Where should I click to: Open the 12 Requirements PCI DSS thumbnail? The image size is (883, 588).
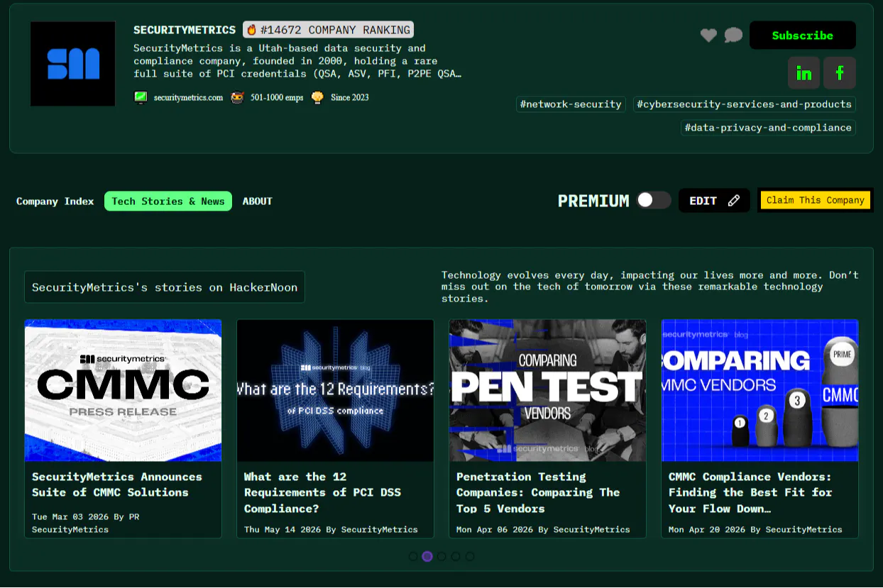(335, 390)
